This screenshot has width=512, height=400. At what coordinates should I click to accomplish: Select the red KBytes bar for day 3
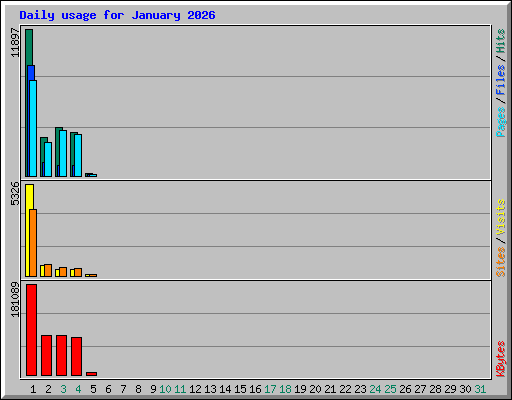pos(61,355)
